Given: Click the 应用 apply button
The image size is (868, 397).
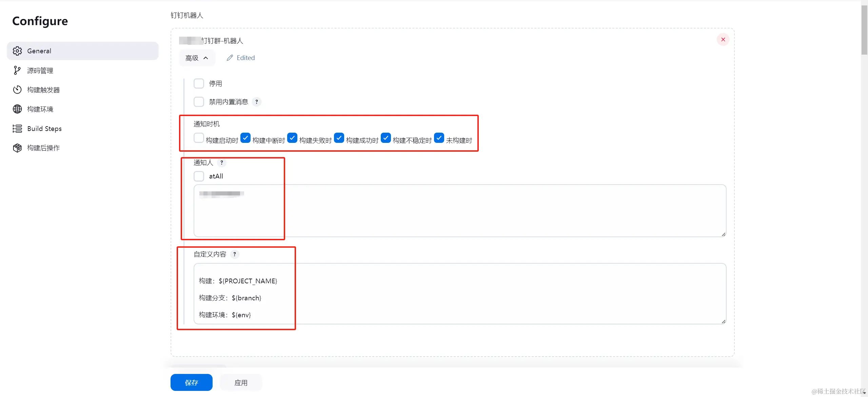Looking at the screenshot, I should click(x=241, y=382).
